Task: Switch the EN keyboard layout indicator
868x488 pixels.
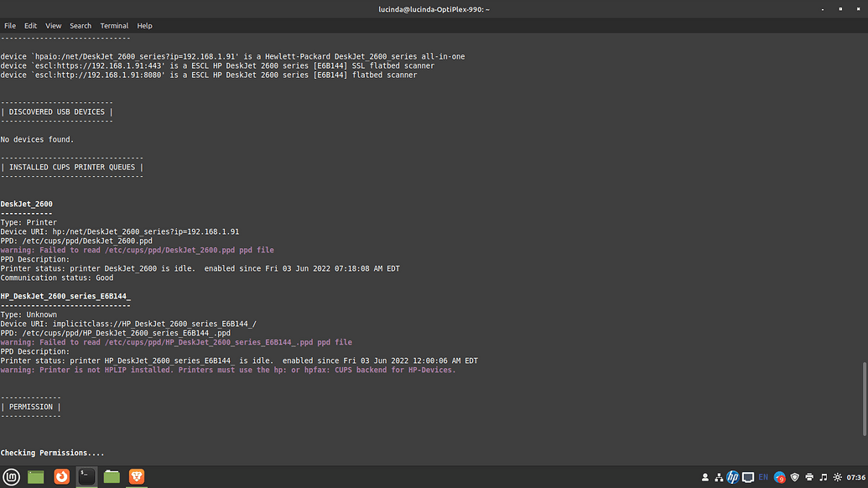Action: click(x=763, y=477)
